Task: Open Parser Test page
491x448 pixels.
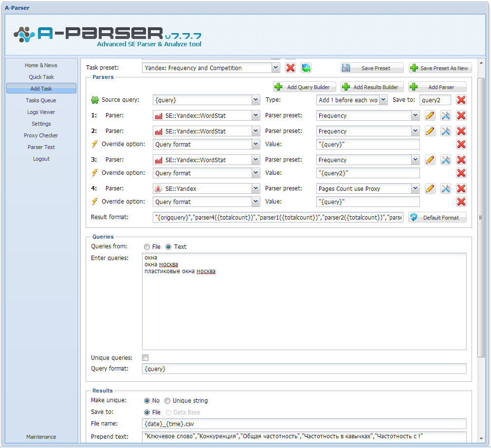Action: 41,147
